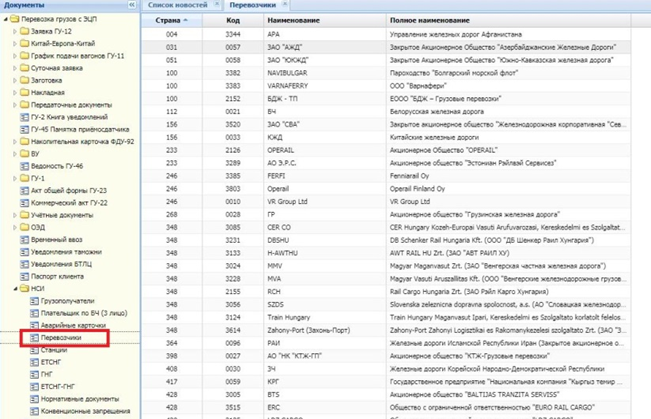The image size is (651, 419).
Task: Switch to the Список новостей tab
Action: pos(177,5)
